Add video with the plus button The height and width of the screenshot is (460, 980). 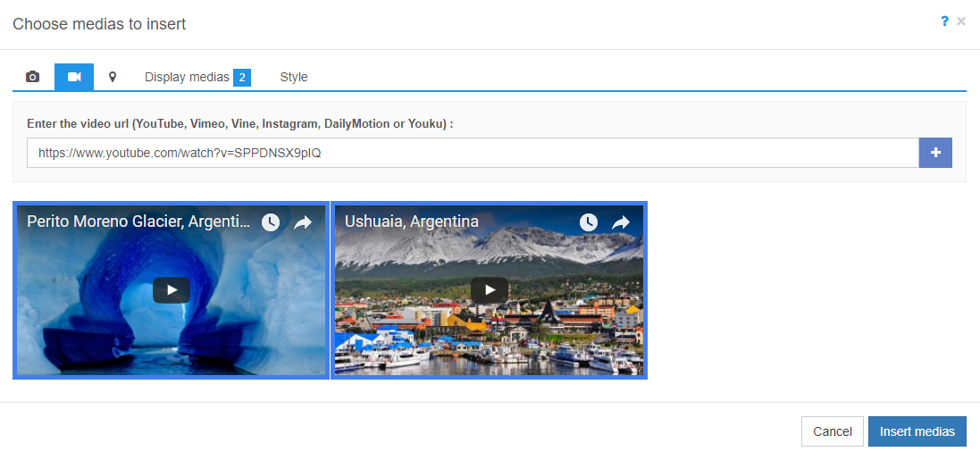point(935,153)
